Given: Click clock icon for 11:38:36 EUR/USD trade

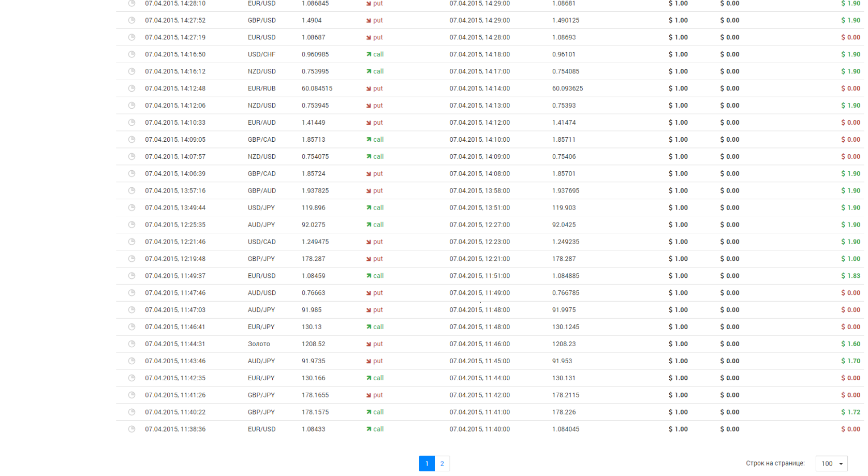Looking at the screenshot, I should point(131,429).
